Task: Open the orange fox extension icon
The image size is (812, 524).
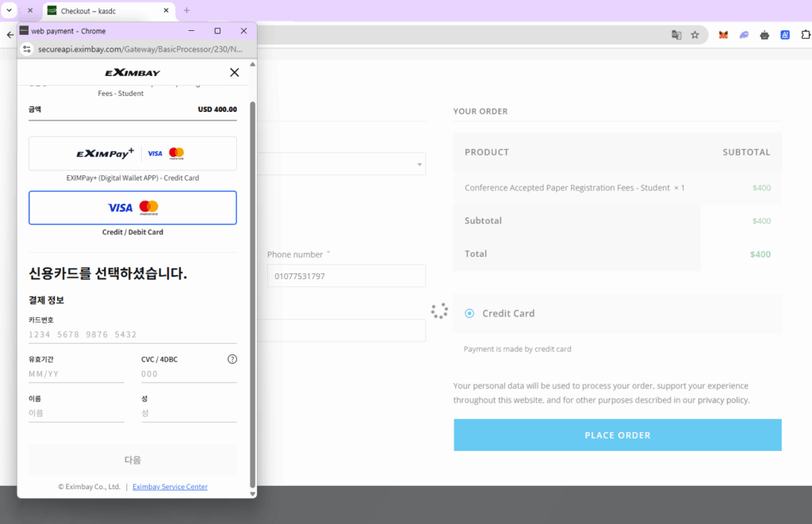Action: 723,35
